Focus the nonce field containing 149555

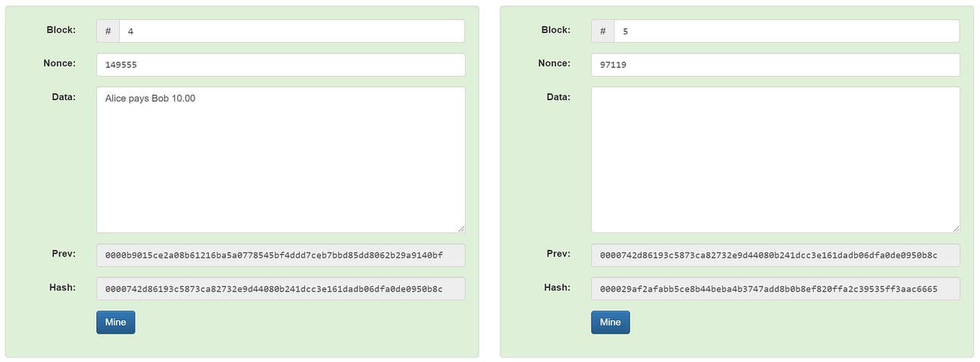tap(280, 65)
